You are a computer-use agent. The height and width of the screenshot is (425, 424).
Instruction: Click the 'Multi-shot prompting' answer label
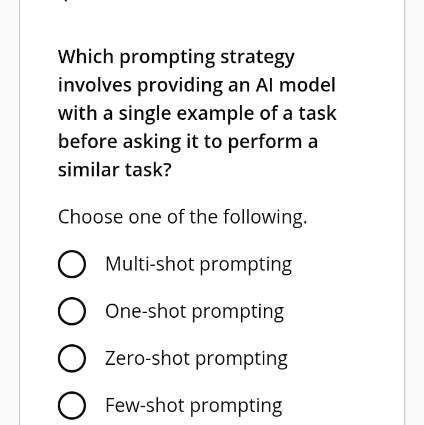tap(198, 265)
